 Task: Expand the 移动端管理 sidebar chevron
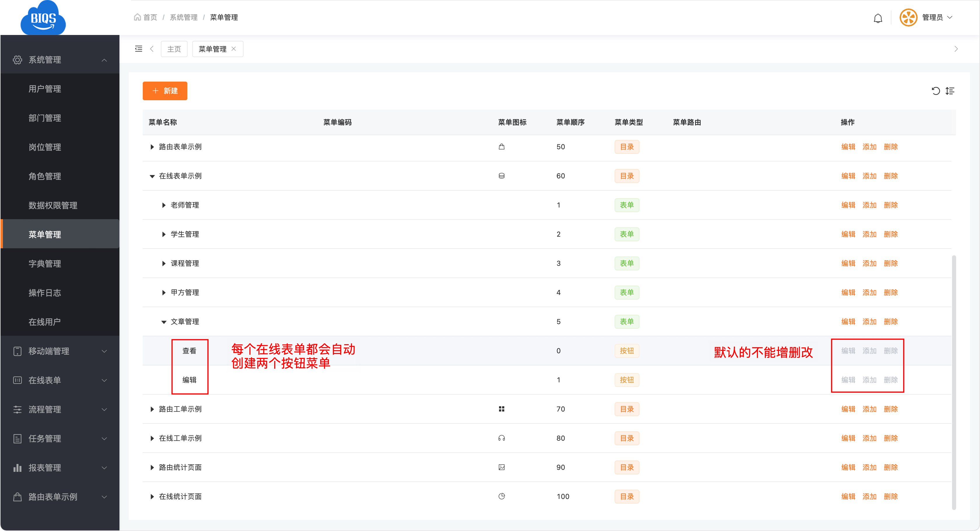click(x=104, y=351)
